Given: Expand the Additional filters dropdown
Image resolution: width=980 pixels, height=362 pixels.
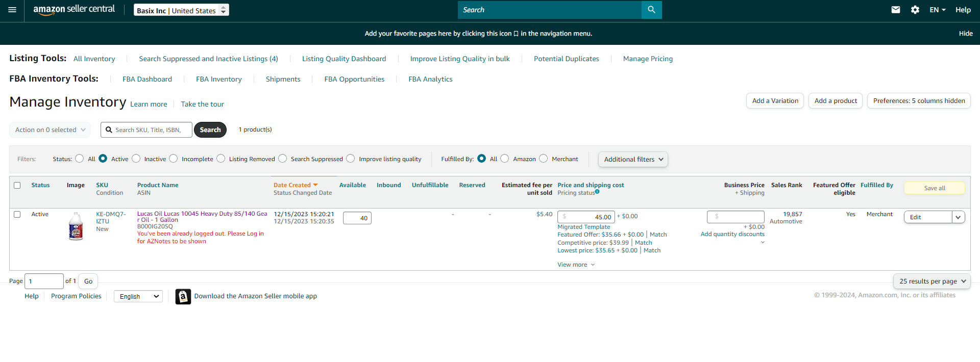Looking at the screenshot, I should (633, 159).
